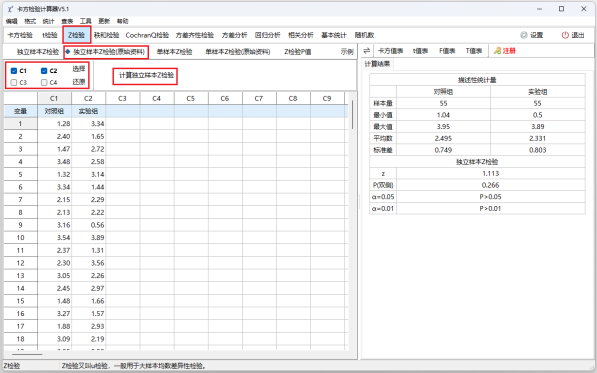
Task: Click the P>0.05 result cell
Action: (491, 197)
